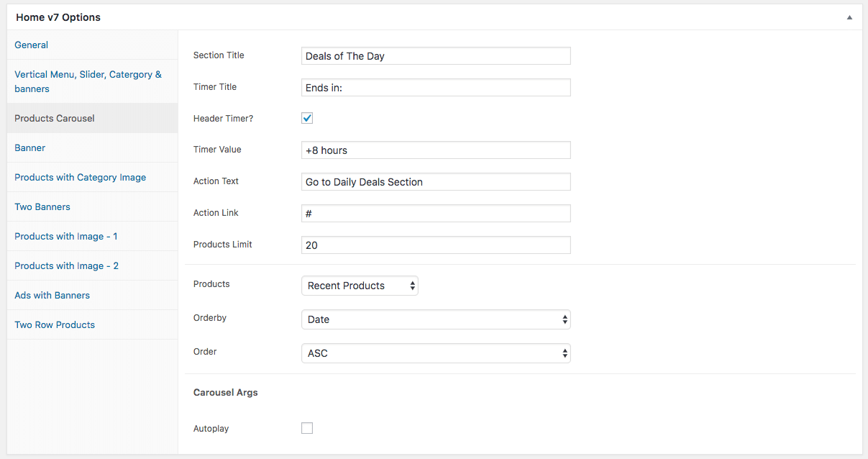Uncheck the Header Timer checkbox
The width and height of the screenshot is (868, 459).
pos(307,118)
